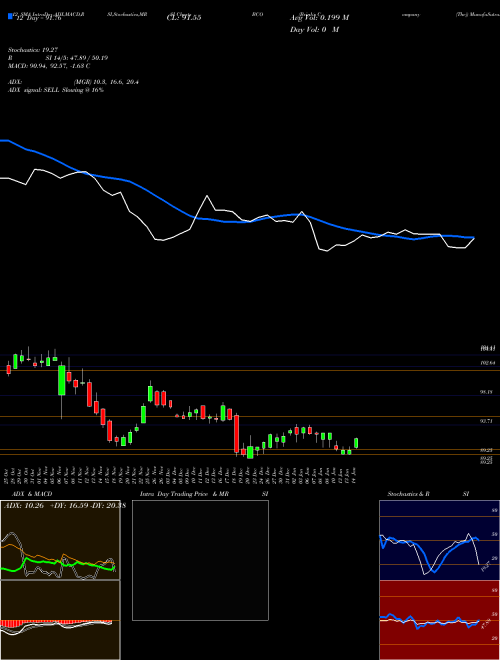Click the blue 12-day SMA legend square

coord(11,16)
